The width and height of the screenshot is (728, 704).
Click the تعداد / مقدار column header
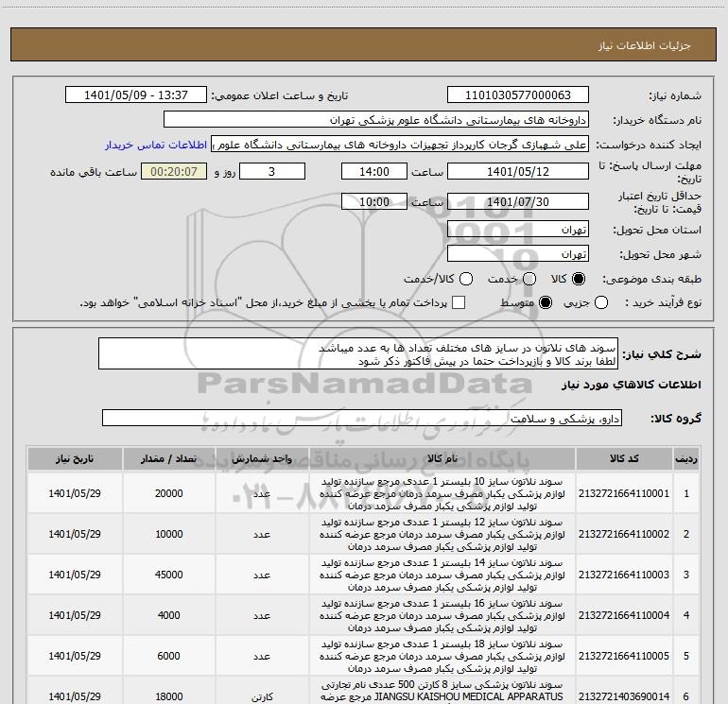tap(168, 459)
